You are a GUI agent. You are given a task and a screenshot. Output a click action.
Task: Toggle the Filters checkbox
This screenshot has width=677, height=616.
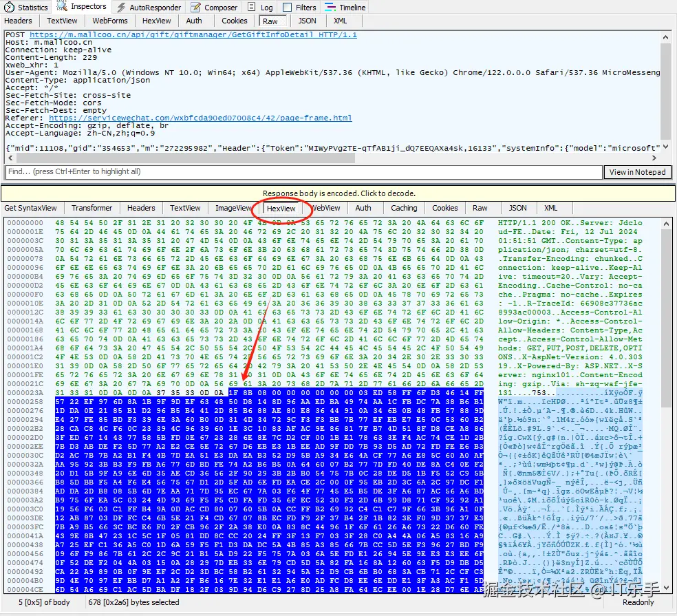(x=287, y=8)
